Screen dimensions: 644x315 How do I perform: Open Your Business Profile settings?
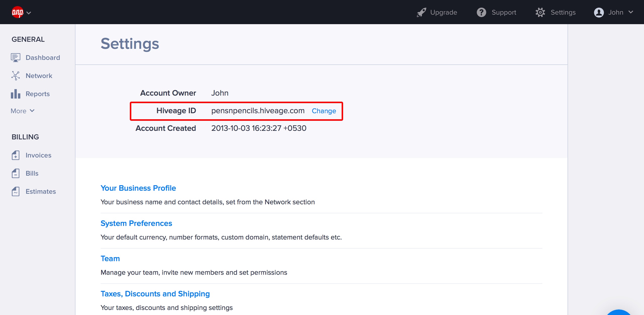tap(138, 188)
